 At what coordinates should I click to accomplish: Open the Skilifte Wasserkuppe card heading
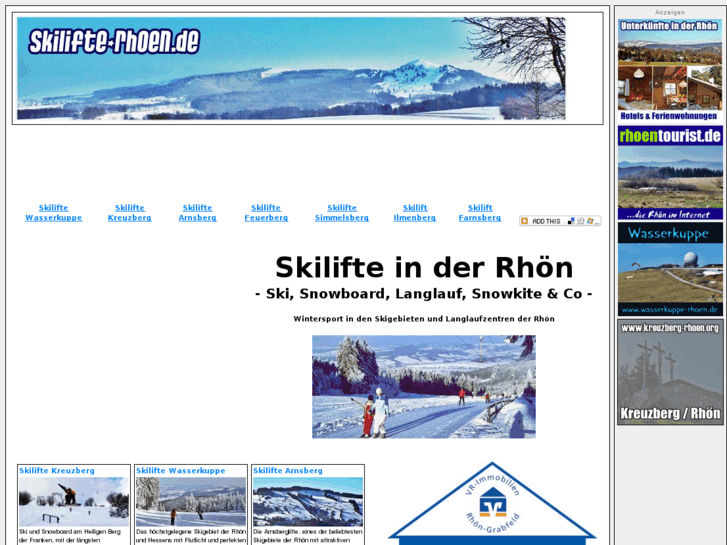coord(180,470)
